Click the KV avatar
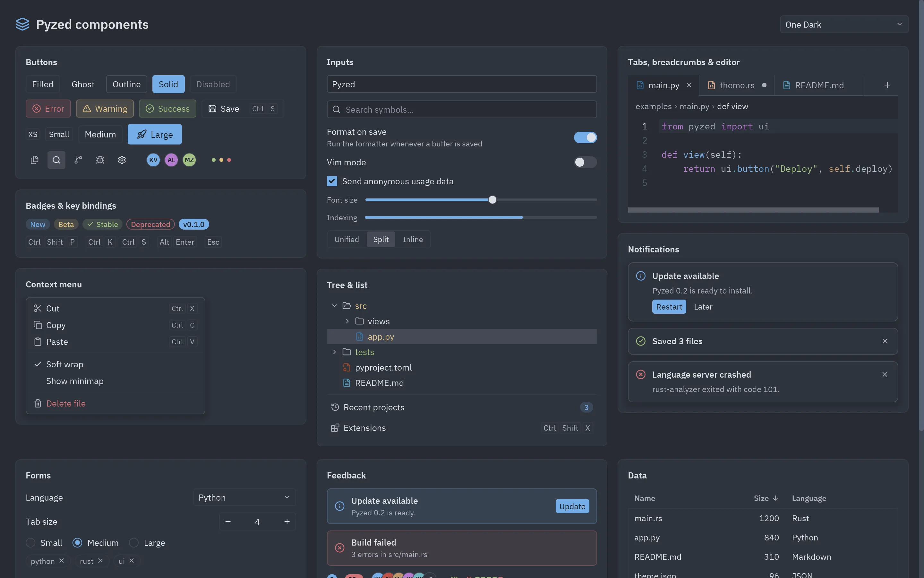The width and height of the screenshot is (924, 578). click(153, 160)
